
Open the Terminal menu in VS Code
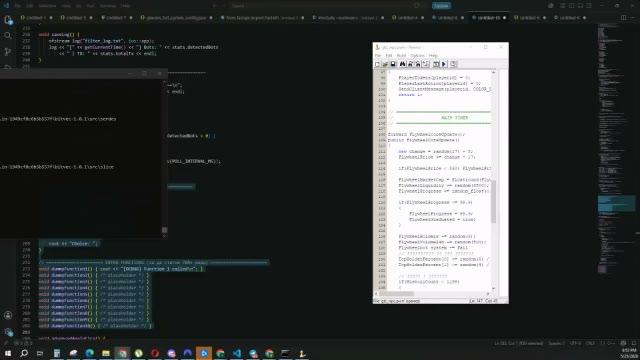108,6
